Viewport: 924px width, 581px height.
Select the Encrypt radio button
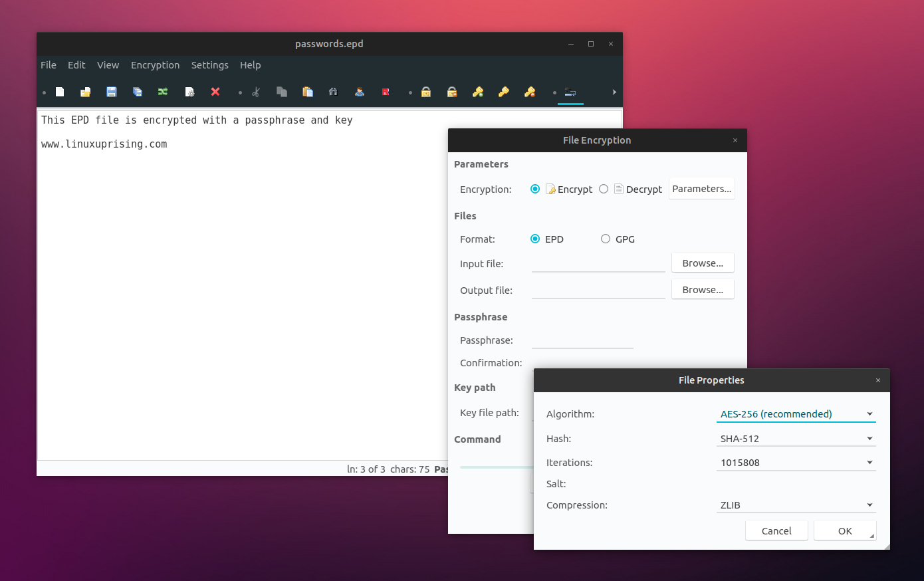click(535, 189)
